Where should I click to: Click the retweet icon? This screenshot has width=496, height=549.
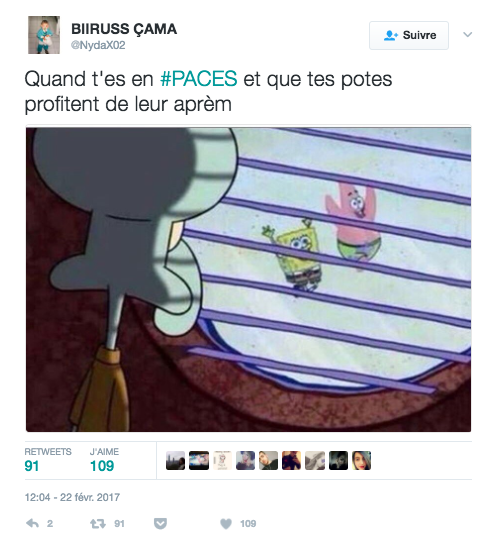pyautogui.click(x=98, y=523)
